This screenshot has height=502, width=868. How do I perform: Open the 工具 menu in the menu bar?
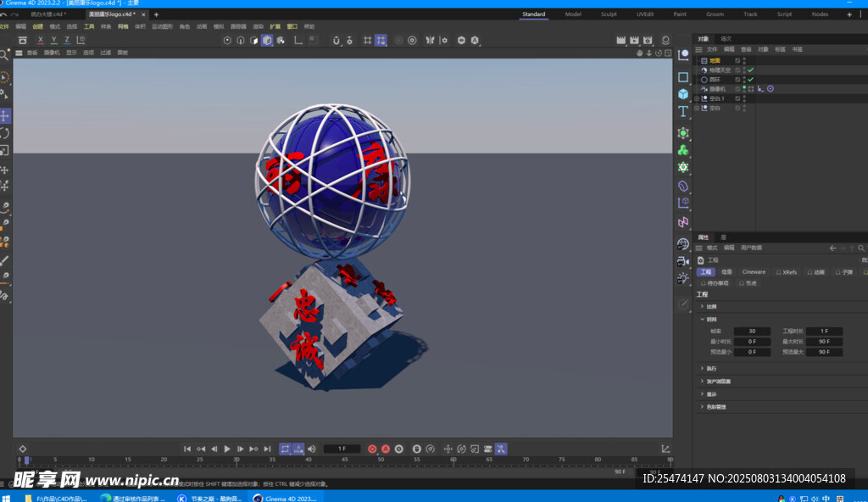[89, 26]
